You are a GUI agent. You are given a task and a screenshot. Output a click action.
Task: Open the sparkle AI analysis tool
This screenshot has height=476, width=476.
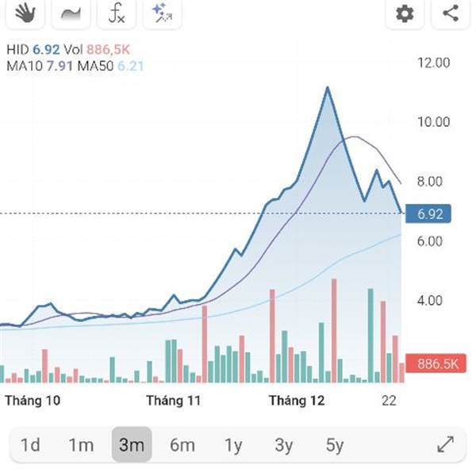point(162,13)
